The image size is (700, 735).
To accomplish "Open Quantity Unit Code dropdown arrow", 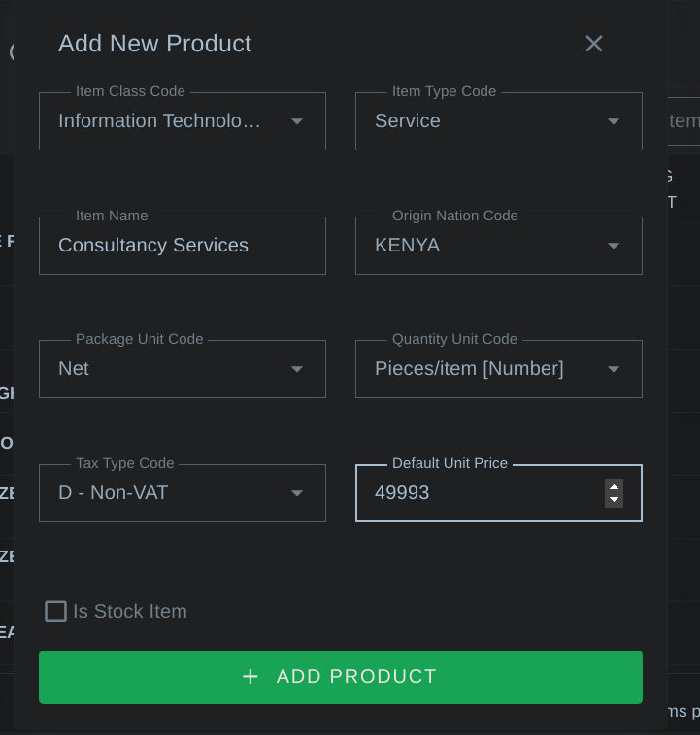I will [614, 369].
